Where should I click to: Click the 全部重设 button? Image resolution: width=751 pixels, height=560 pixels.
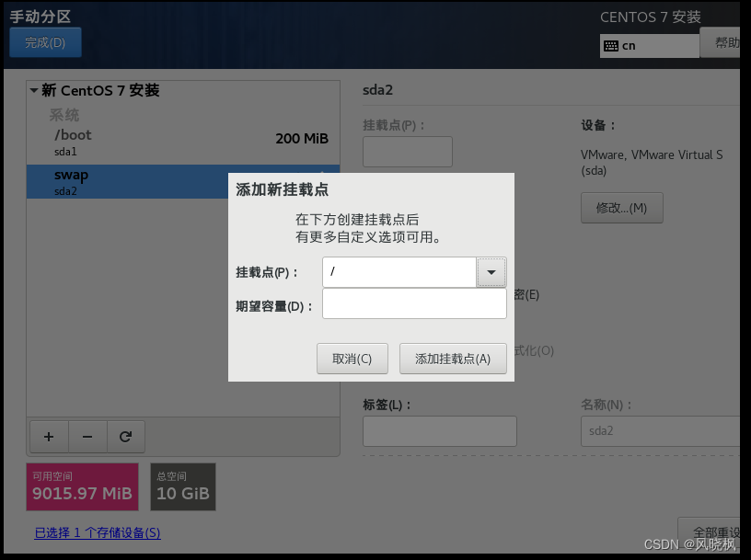[718, 531]
